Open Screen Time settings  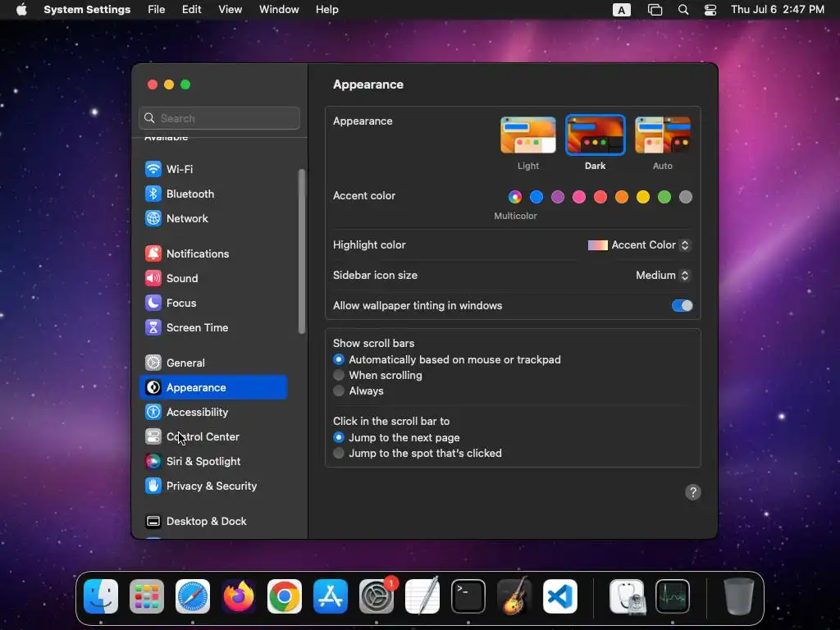(213, 328)
